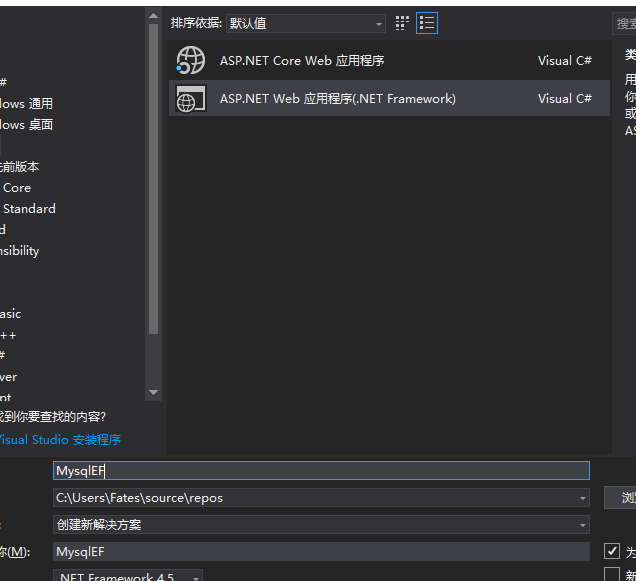Screen dimensions: 636x581
Task: Select the C++ language tree item
Action: pos(8,336)
